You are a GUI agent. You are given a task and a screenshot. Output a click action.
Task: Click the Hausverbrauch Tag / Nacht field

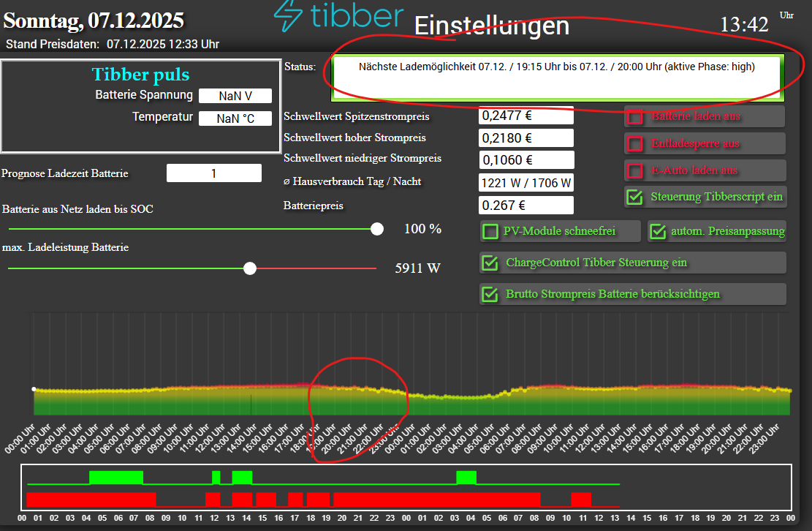526,183
